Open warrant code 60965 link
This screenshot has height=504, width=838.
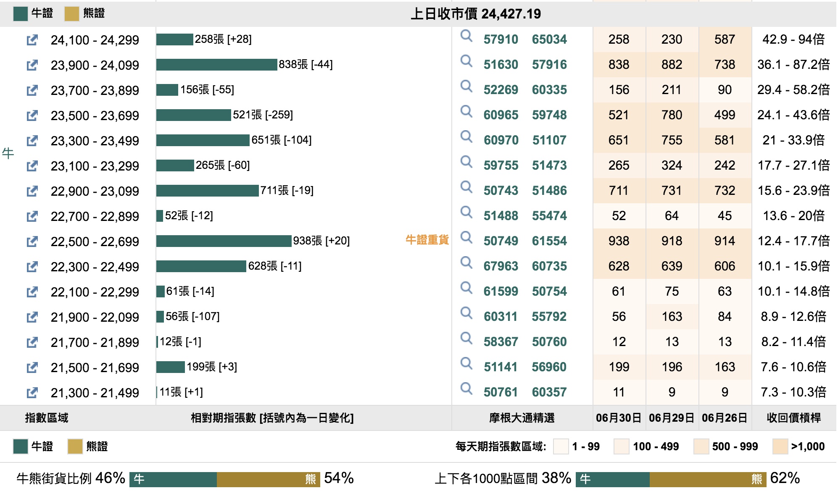501,115
